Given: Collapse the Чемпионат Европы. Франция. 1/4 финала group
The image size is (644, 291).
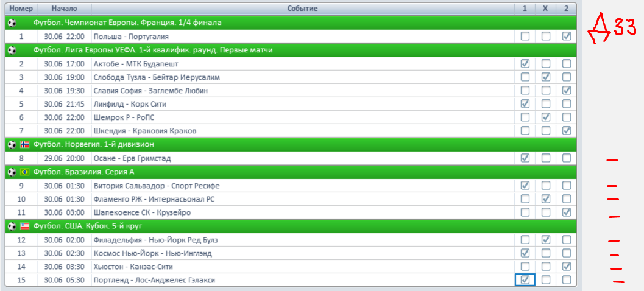Looking at the screenshot, I should [x=291, y=23].
